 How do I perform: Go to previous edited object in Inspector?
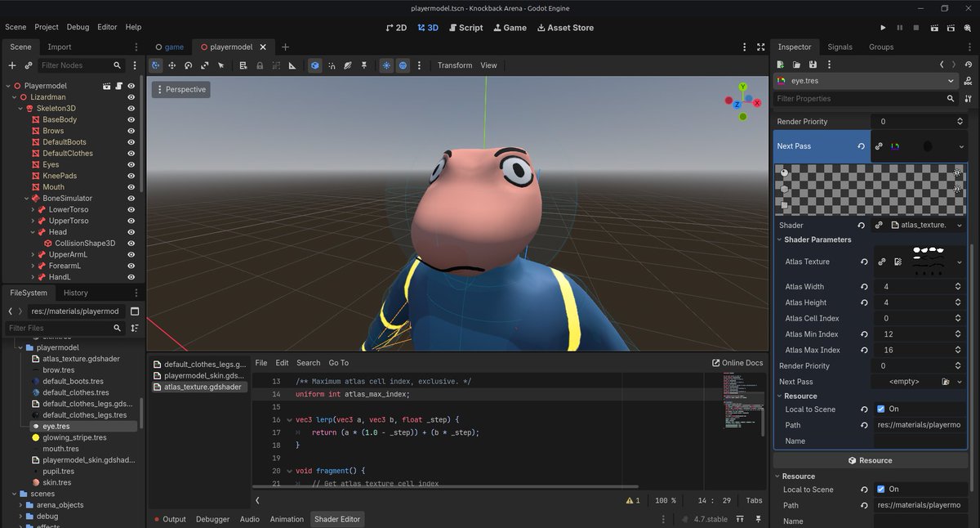942,65
